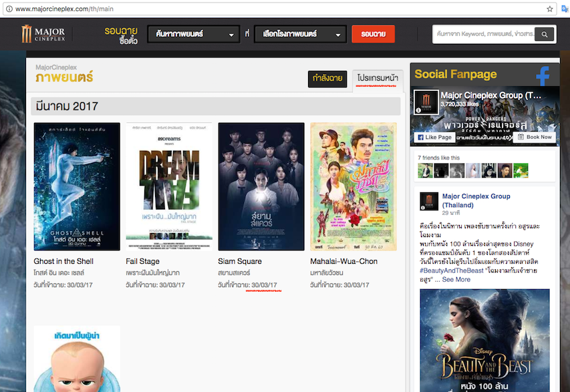Open Fail Stage movie poster
This screenshot has width=570, height=392.
[x=169, y=186]
